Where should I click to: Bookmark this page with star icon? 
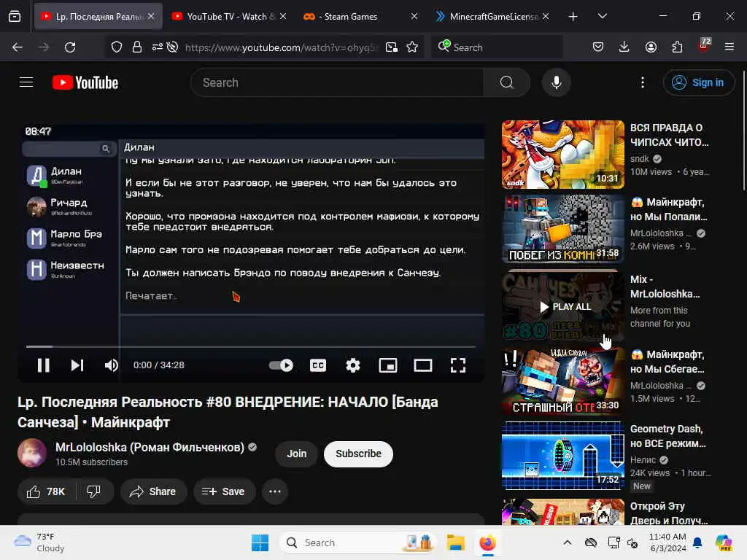[x=412, y=47]
